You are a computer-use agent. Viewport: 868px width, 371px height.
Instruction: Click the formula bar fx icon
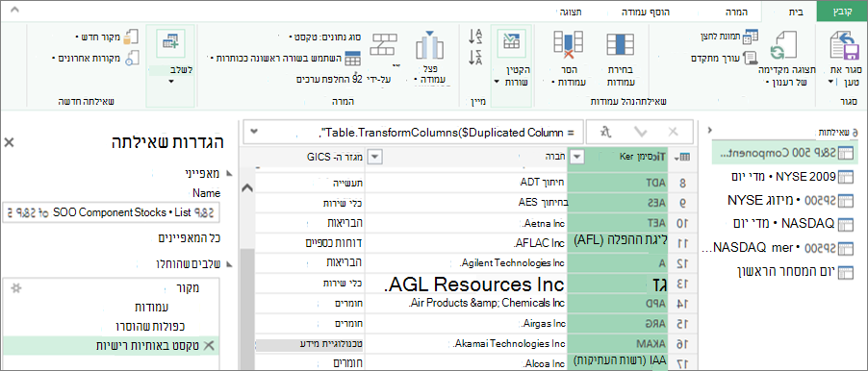(x=607, y=132)
